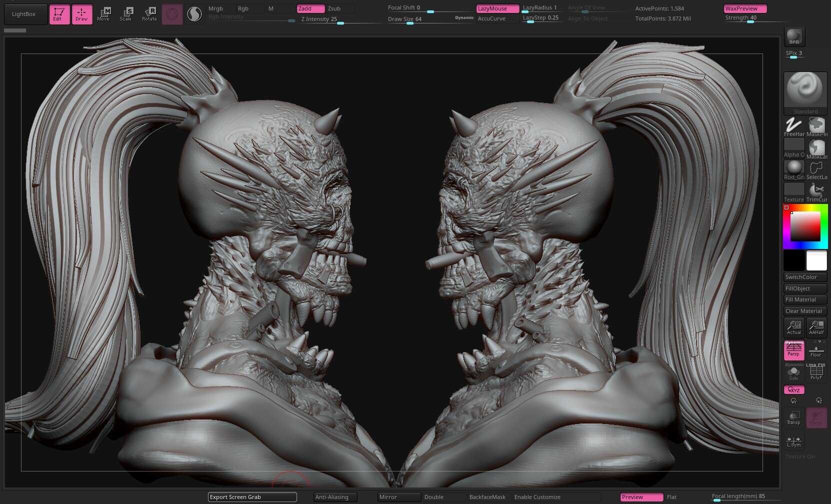Image resolution: width=831 pixels, height=504 pixels.
Task: Select the Move transform tool
Action: point(103,14)
